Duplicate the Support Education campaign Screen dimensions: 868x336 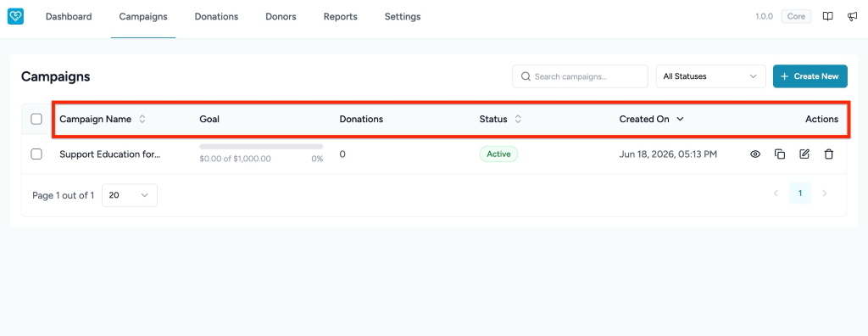(780, 154)
